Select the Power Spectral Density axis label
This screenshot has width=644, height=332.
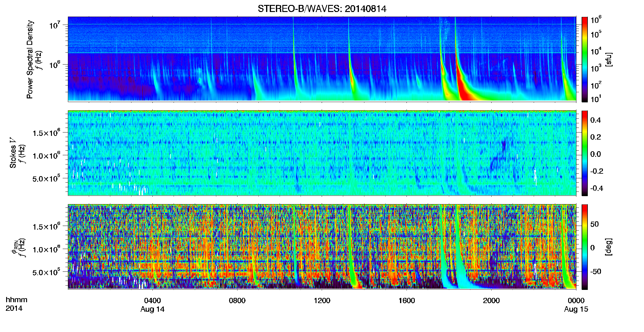tap(30, 59)
